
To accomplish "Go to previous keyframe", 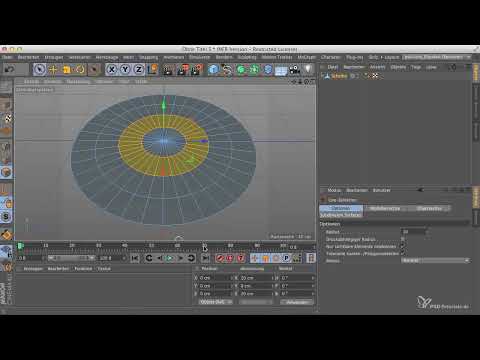I will click(x=149, y=258).
